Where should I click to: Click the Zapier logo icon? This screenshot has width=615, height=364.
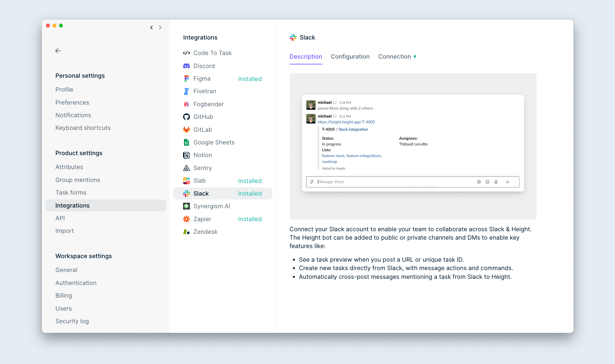click(x=186, y=219)
